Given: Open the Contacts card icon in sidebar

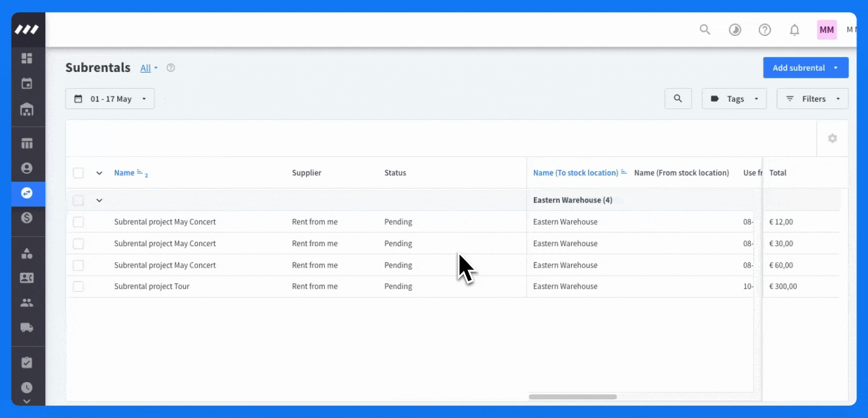Looking at the screenshot, I should [28, 278].
